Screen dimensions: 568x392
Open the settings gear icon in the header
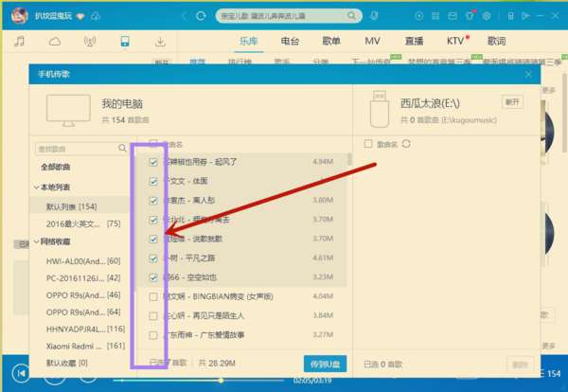[x=487, y=15]
